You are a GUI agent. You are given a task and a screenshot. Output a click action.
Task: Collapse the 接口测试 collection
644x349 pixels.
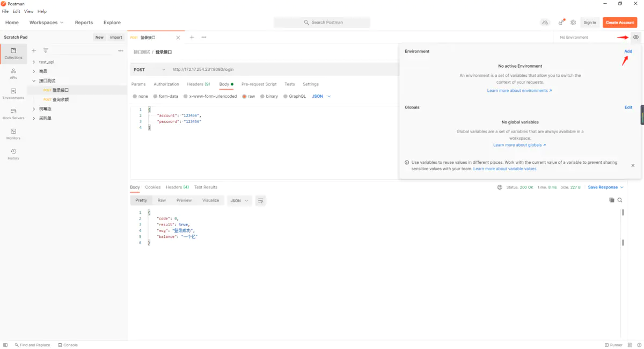point(34,81)
